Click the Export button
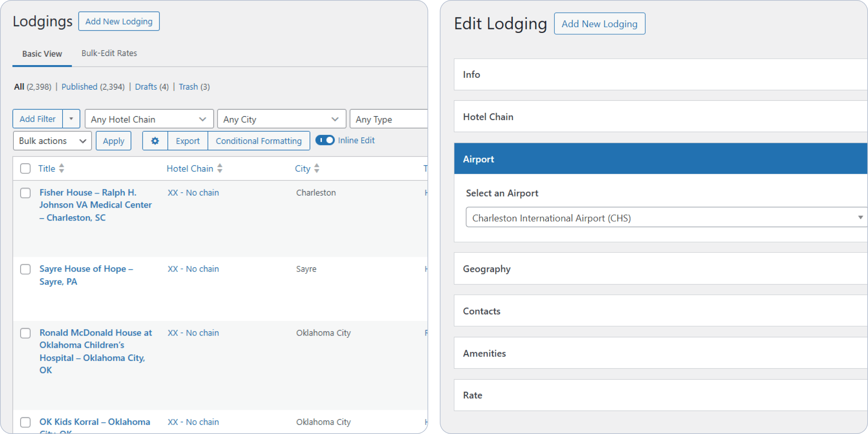The height and width of the screenshot is (434, 868). [188, 141]
